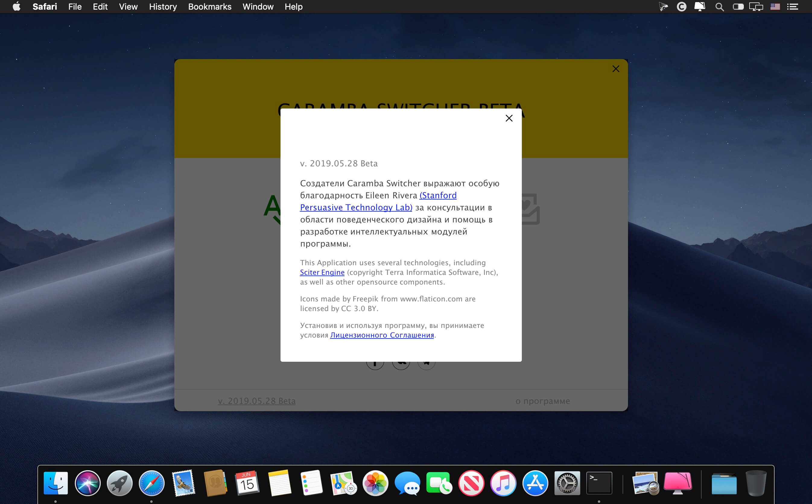The height and width of the screenshot is (504, 812).
Task: Open App Store from the Dock
Action: (x=535, y=483)
